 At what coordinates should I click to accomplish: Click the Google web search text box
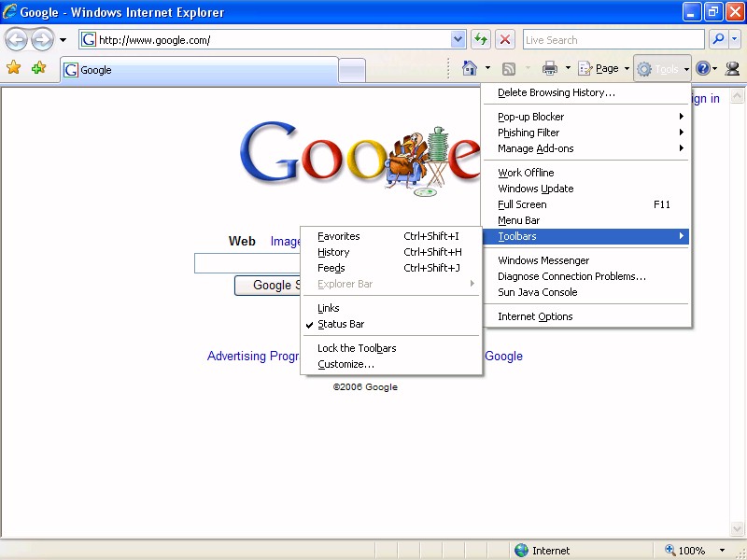[247, 263]
